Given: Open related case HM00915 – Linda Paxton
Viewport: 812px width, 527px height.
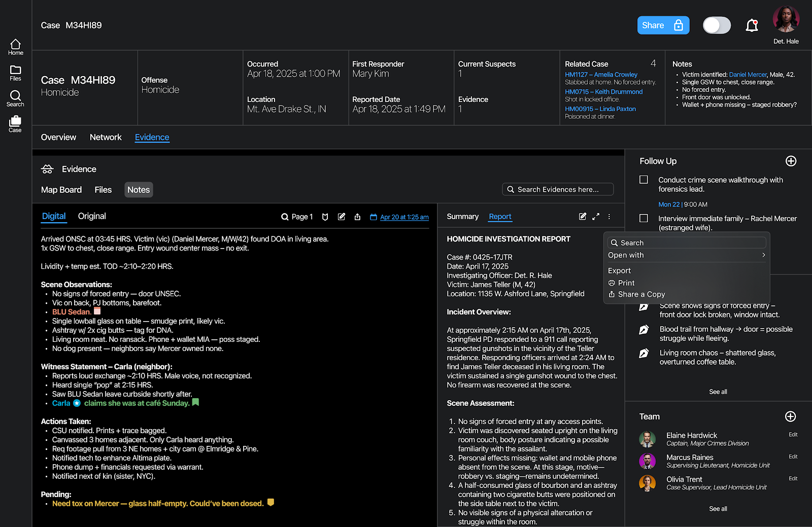Looking at the screenshot, I should click(x=600, y=109).
